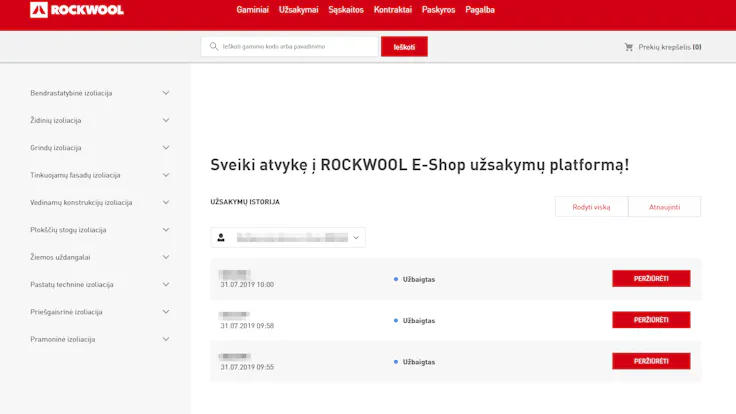Open Prekių krepšelis cart link

click(663, 47)
